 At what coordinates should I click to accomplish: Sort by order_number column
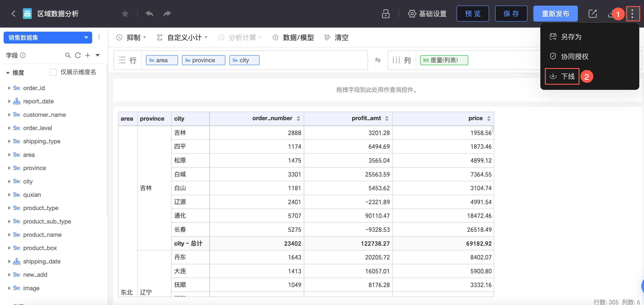(x=298, y=118)
